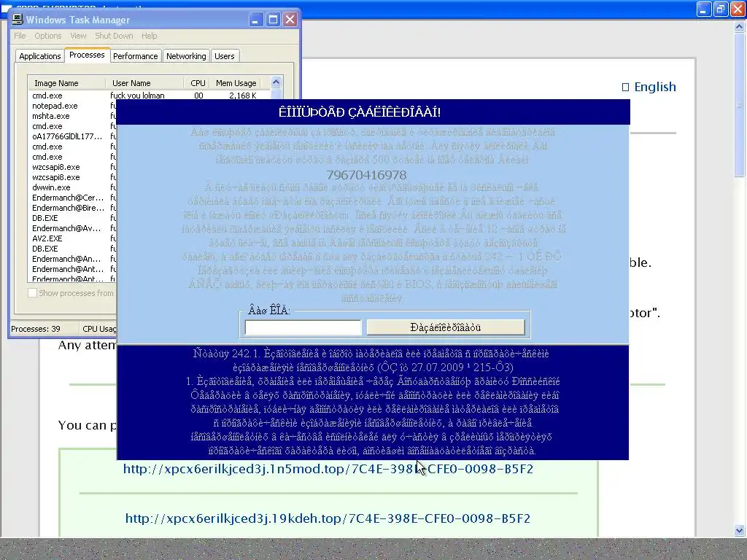
Task: Click the background window scroll-down arrow
Action: coord(739,530)
